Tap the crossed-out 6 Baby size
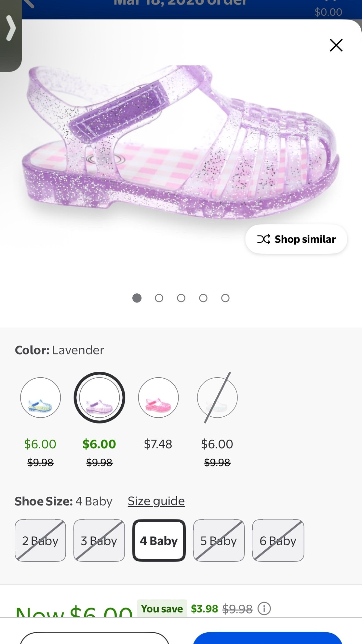This screenshot has width=362, height=644. [278, 540]
